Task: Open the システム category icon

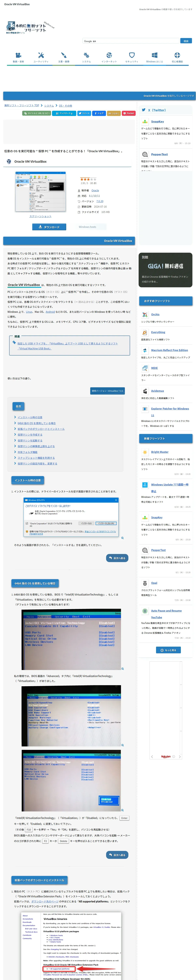Action: point(86,55)
